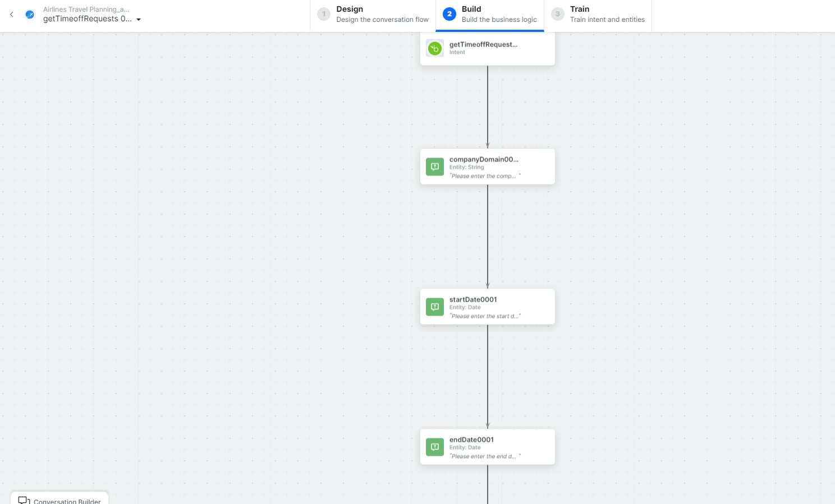This screenshot has height=504, width=835.
Task: Select the Build tab
Action: tap(490, 15)
